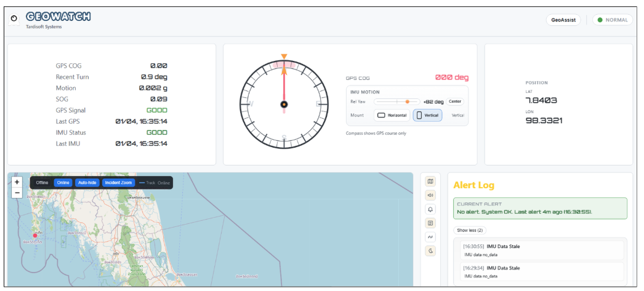Open the map panel sidebar icon
This screenshot has height=291, width=644.
coord(430,181)
